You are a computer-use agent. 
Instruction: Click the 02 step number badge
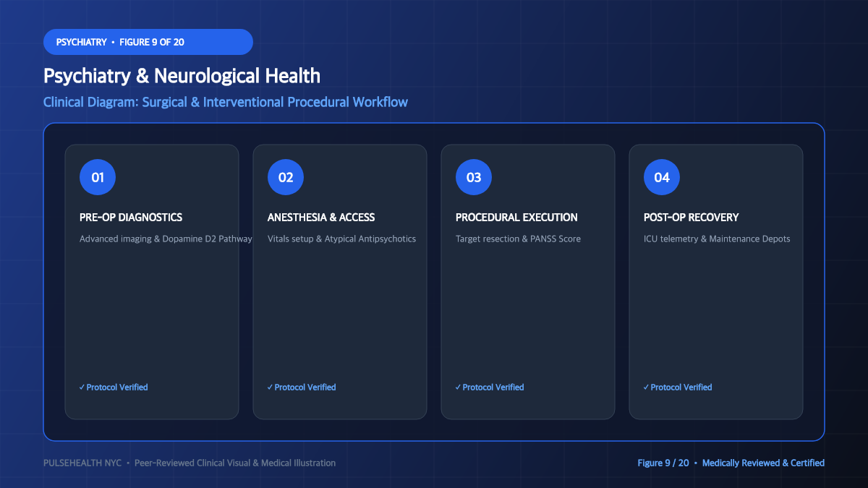(x=286, y=177)
